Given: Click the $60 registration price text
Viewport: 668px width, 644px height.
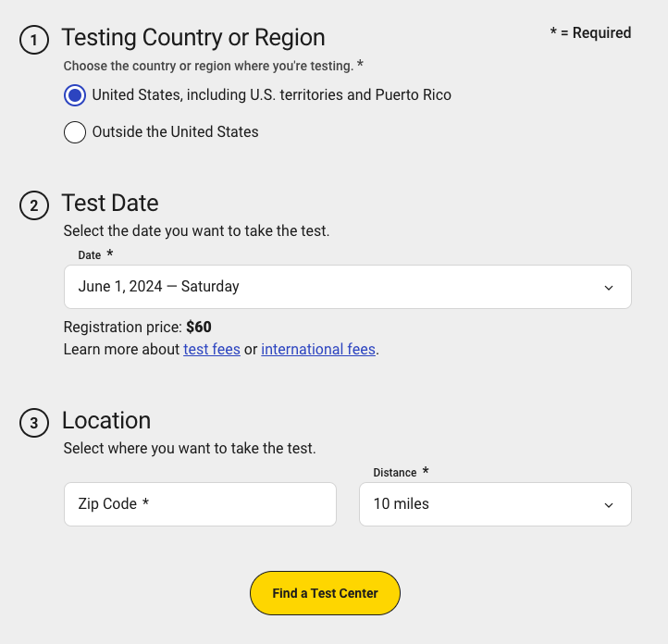Looking at the screenshot, I should tap(199, 328).
